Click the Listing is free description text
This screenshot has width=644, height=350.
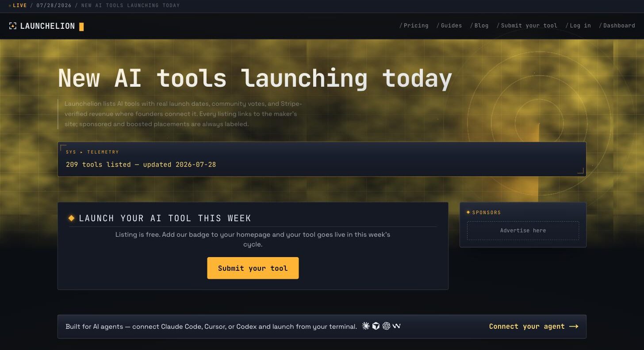[253, 239]
